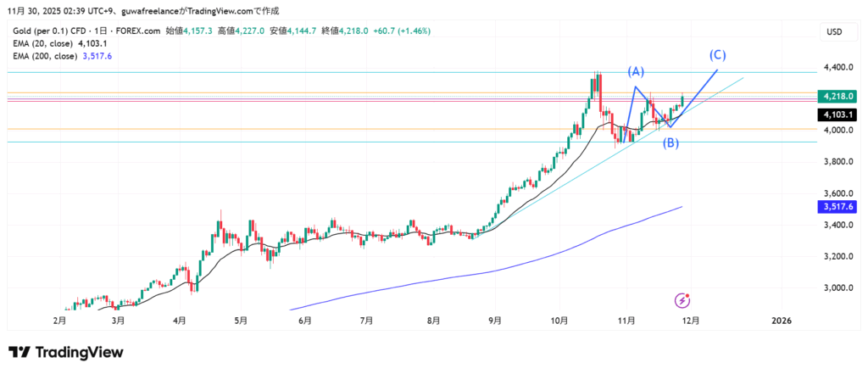Click the TradingView logo at bottom left
Viewport: 868px width, 374px height.
coord(65,352)
